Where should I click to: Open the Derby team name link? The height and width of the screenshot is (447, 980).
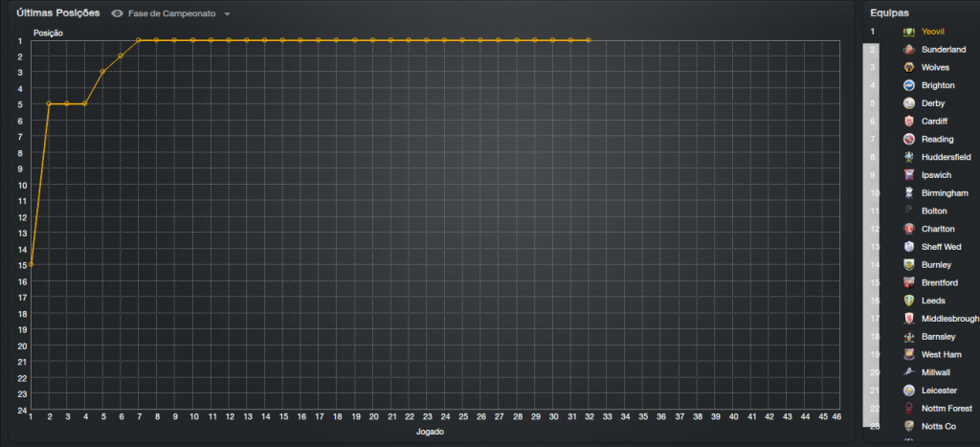[x=933, y=103]
